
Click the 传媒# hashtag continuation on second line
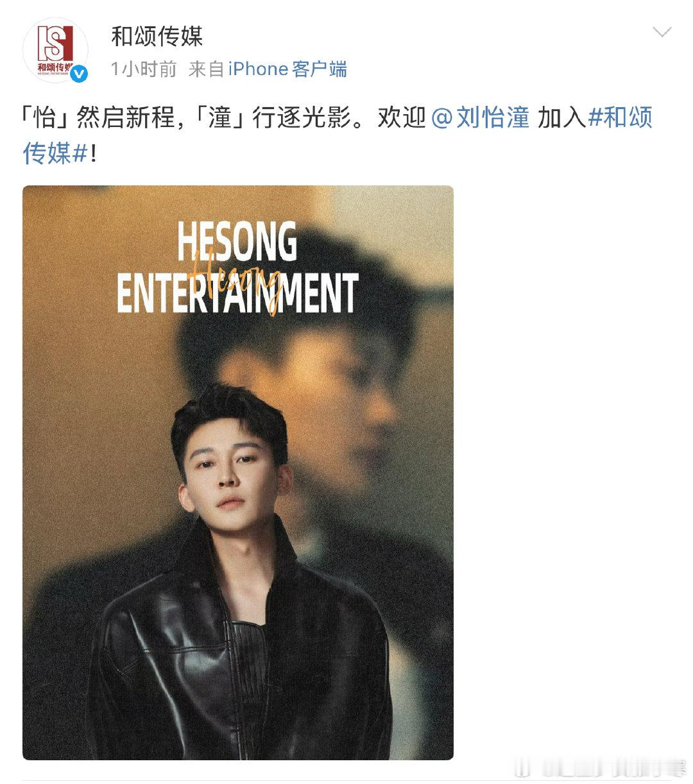click(55, 153)
